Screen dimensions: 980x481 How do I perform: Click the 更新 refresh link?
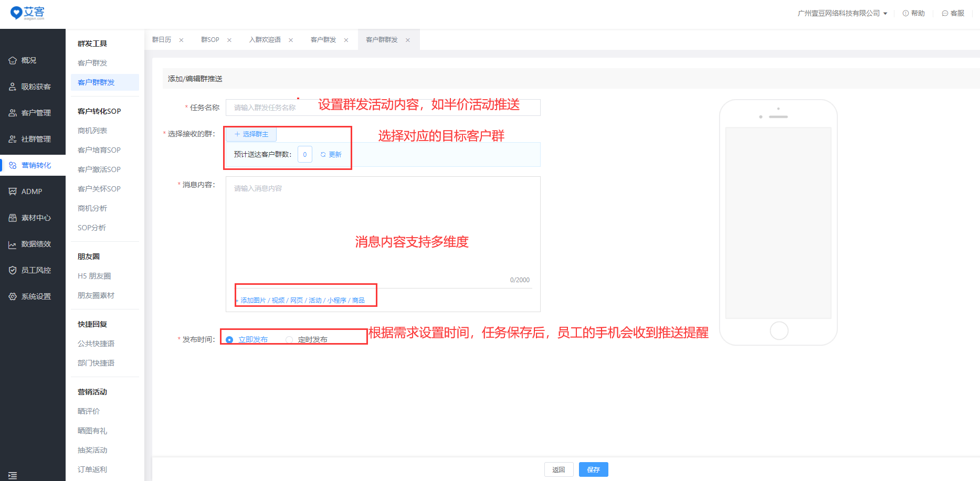[331, 155]
